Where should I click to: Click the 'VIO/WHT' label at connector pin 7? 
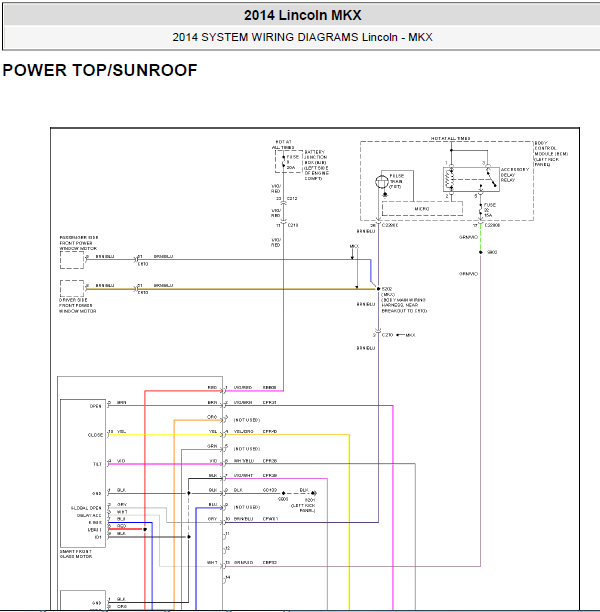click(244, 475)
